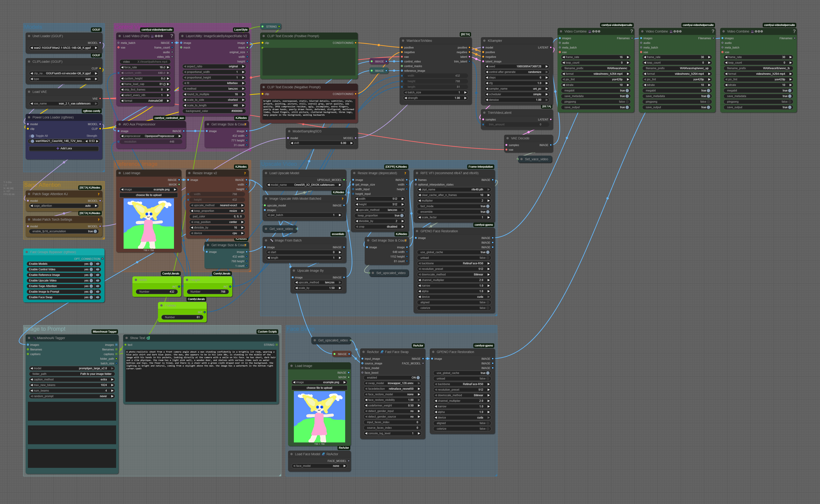
Task: Click the help question mark on first Video Combine
Action: click(631, 31)
